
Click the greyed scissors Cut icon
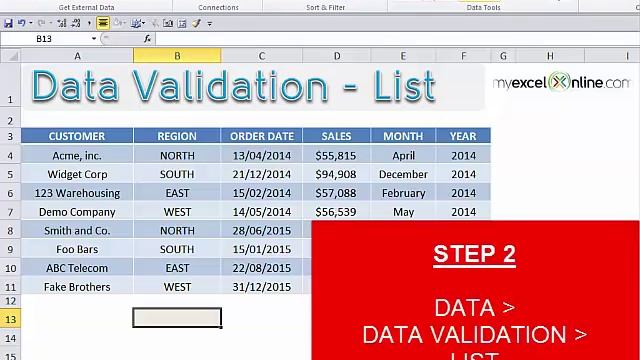pyautogui.click(x=155, y=23)
